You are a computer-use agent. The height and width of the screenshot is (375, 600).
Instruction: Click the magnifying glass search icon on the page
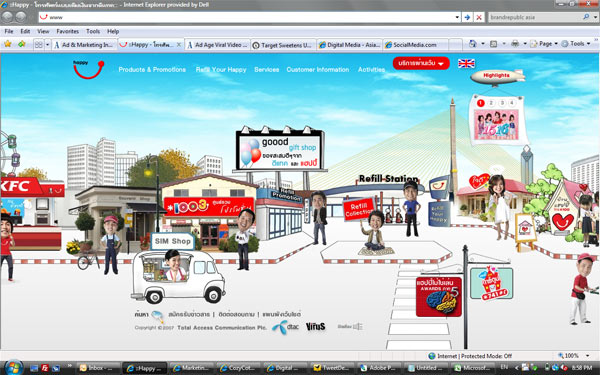tap(157, 316)
